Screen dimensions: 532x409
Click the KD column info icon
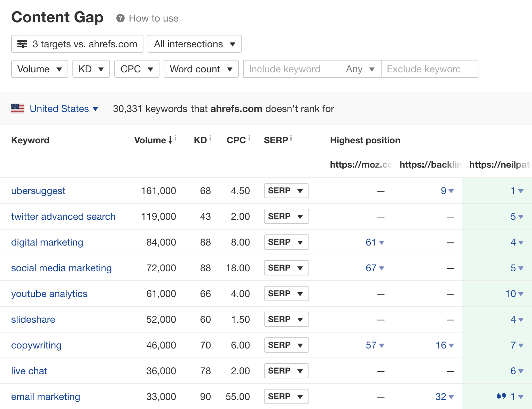(210, 138)
